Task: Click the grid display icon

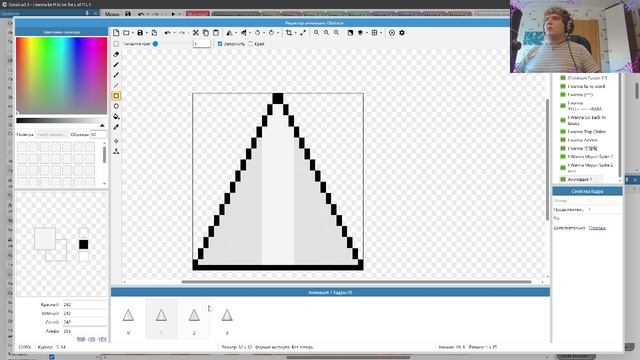Action: [374, 33]
